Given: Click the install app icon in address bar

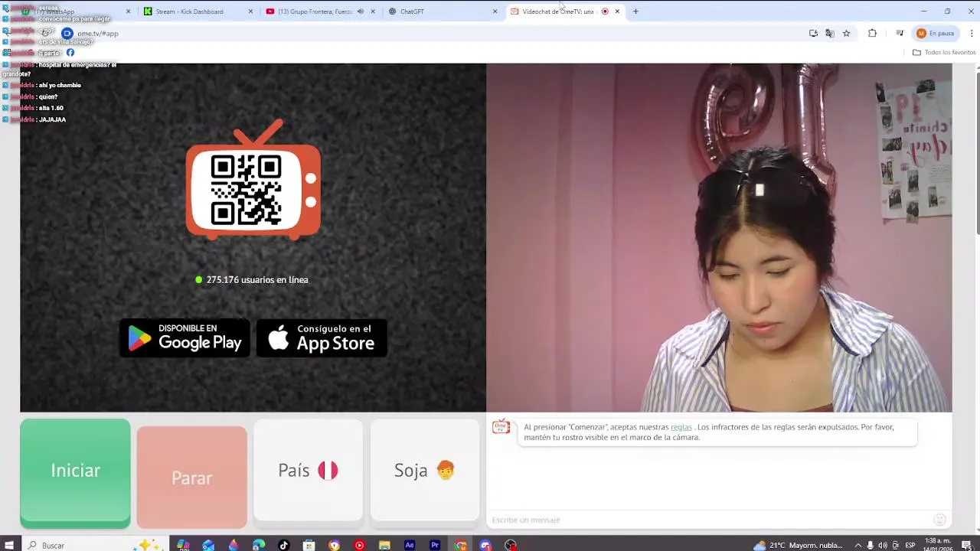Looking at the screenshot, I should [x=813, y=33].
